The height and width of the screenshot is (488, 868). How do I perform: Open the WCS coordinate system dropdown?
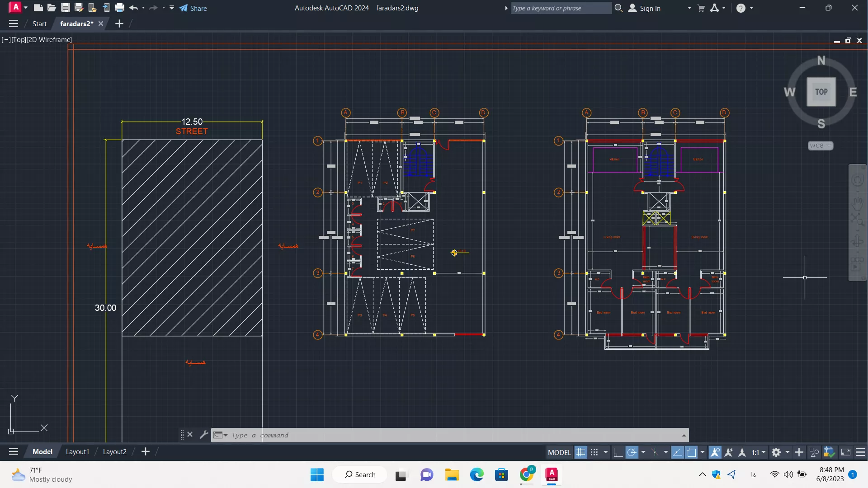[x=821, y=145]
